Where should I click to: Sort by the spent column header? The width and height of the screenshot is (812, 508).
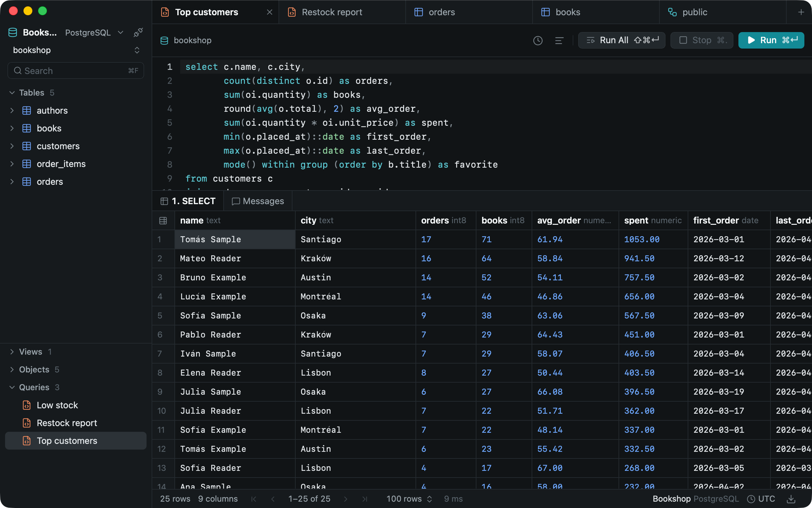pos(653,220)
